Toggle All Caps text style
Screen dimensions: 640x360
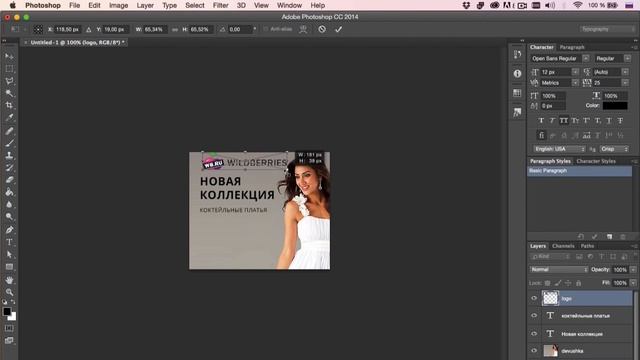pos(564,120)
